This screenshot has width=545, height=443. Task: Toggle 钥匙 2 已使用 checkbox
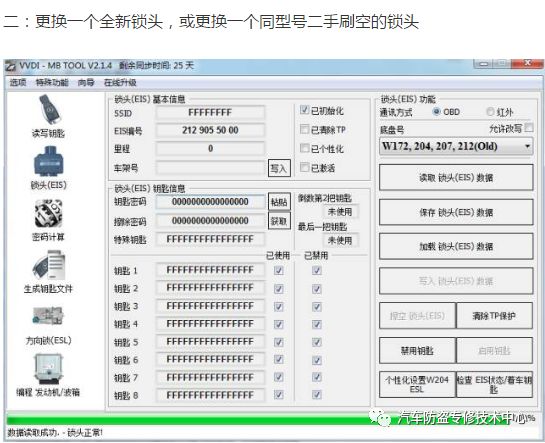coord(279,288)
